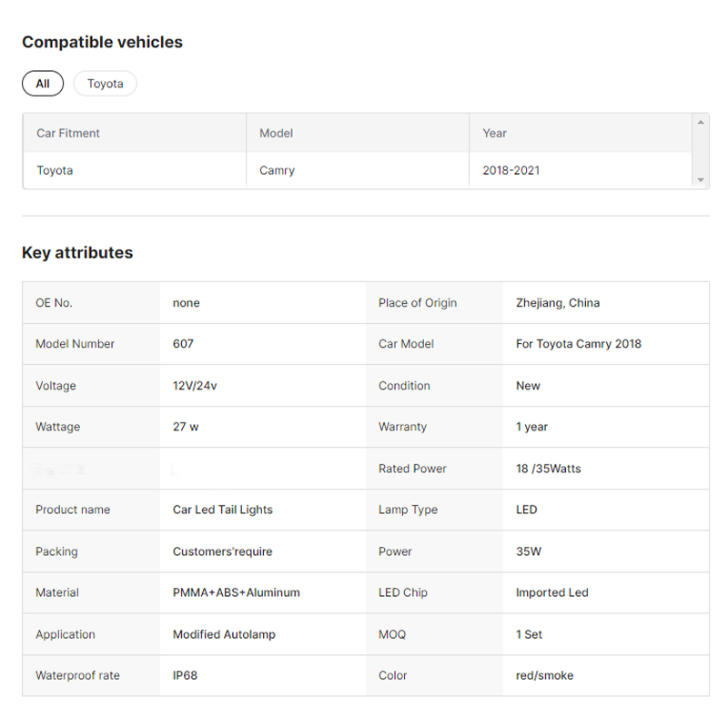728x728 pixels.
Task: Click the Car Fitment column header
Action: (68, 133)
